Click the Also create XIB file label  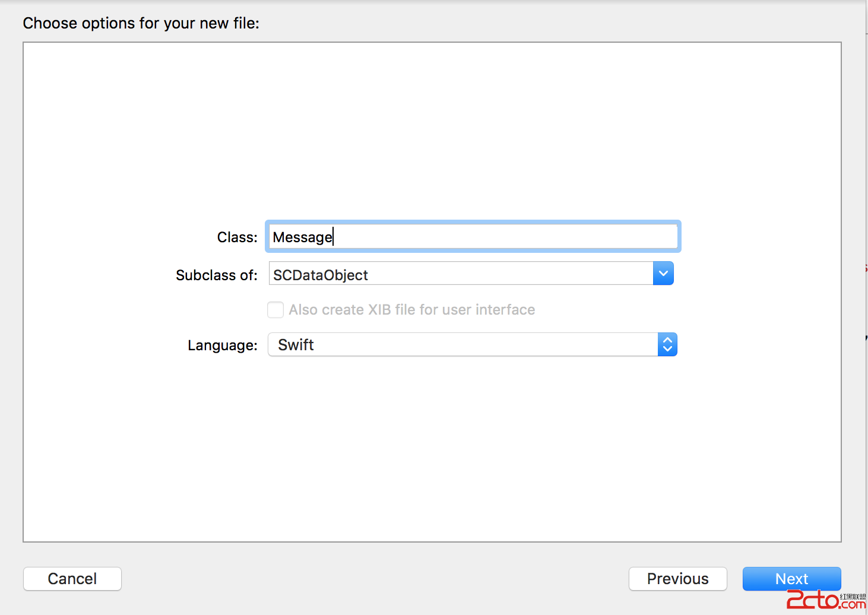[x=411, y=310]
